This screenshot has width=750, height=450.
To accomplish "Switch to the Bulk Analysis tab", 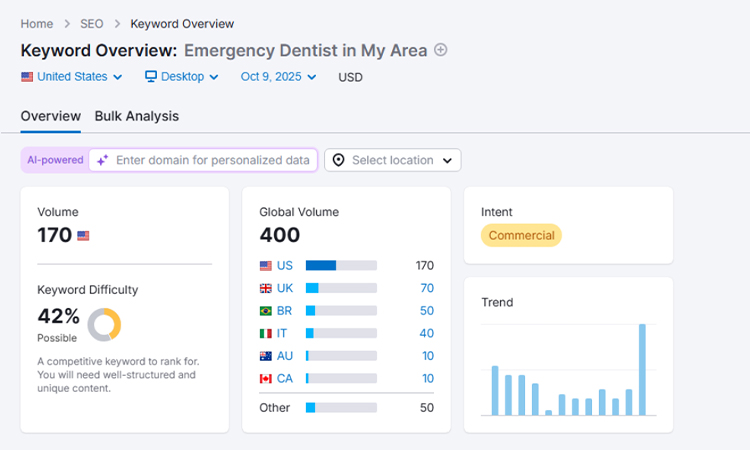I will (137, 116).
